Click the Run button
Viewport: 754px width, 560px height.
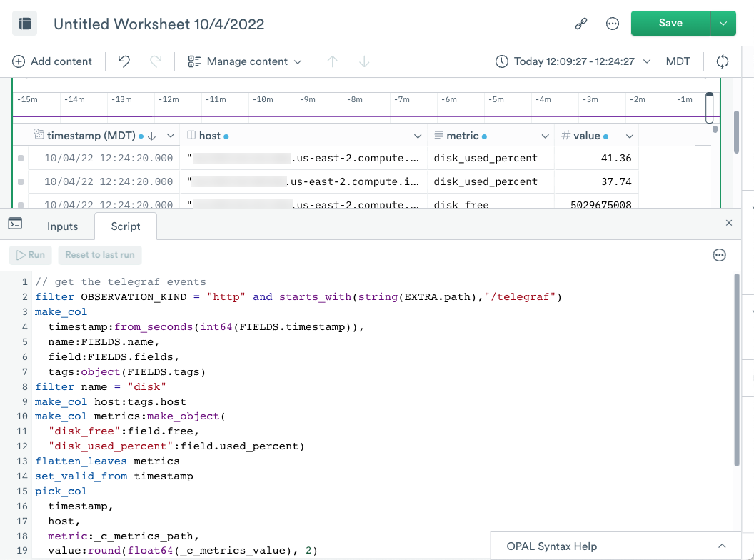(x=30, y=255)
